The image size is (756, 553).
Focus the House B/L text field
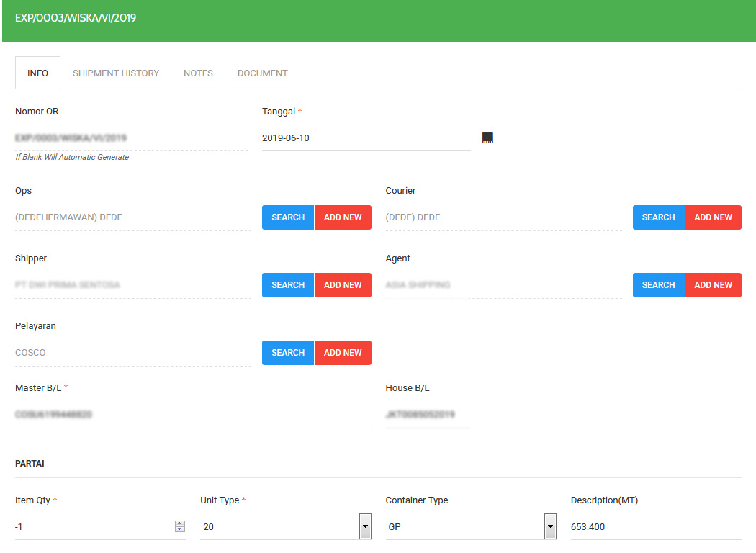coord(563,415)
